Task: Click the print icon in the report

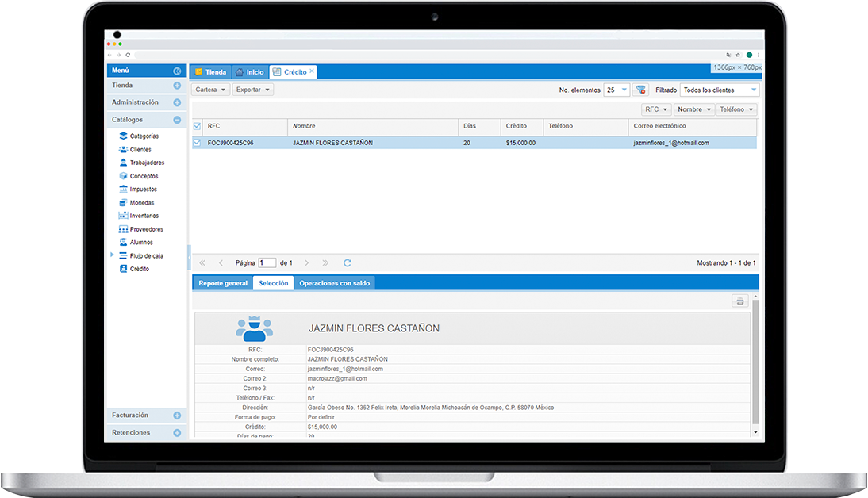Action: pos(739,301)
